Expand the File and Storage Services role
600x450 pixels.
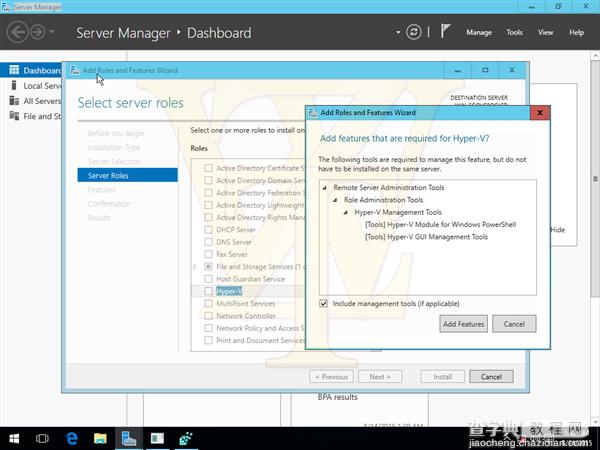[195, 266]
